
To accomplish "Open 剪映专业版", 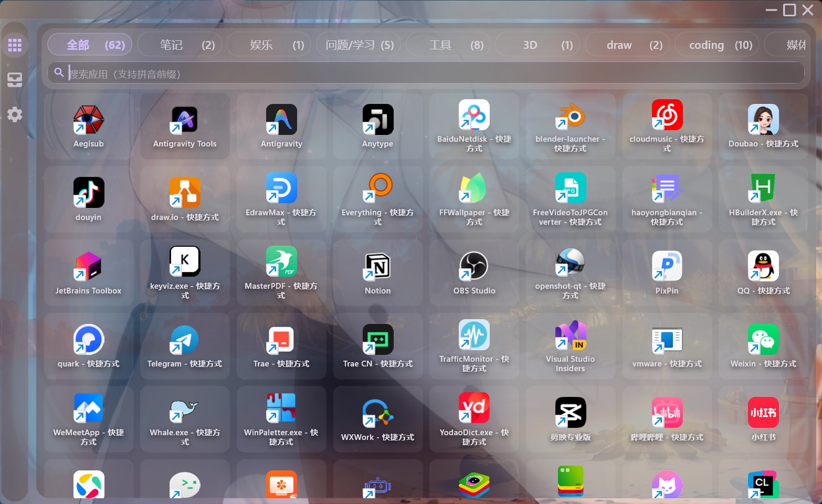I will click(x=570, y=419).
